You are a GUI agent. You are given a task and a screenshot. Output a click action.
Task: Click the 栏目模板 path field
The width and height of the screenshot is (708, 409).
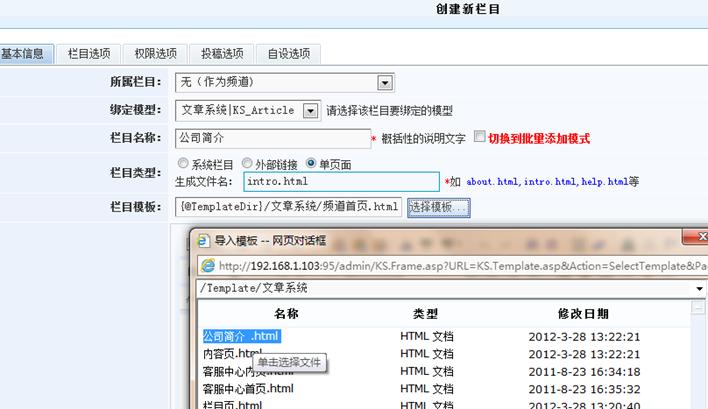[288, 207]
